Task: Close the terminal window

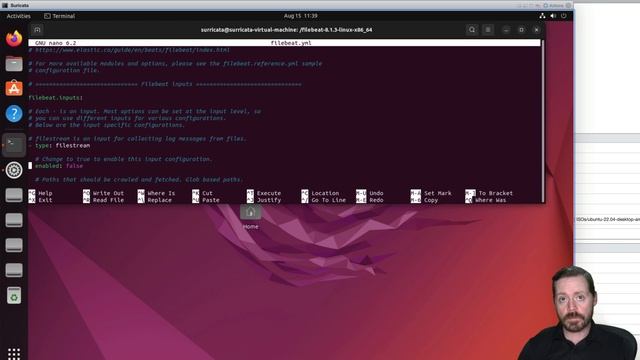Action: pos(536,30)
